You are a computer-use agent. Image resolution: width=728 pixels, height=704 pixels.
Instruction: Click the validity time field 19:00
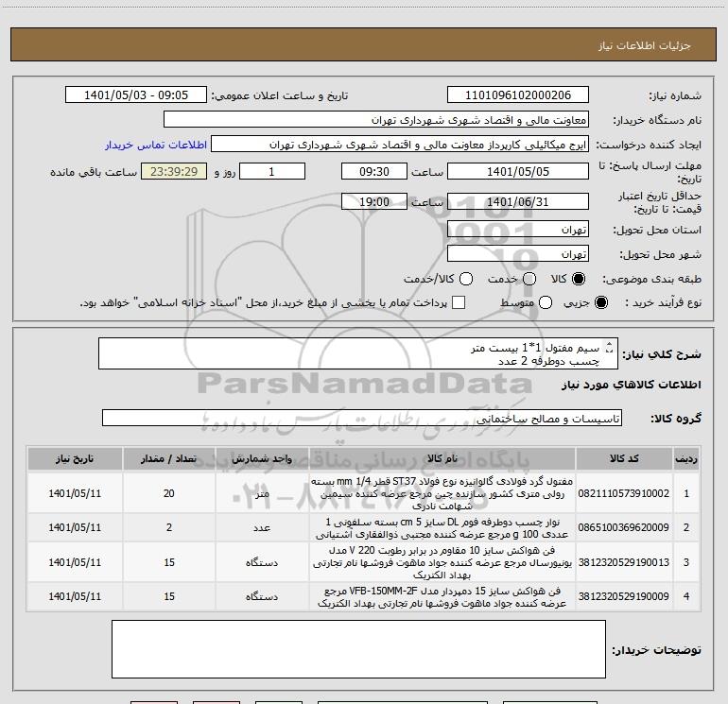tap(374, 202)
